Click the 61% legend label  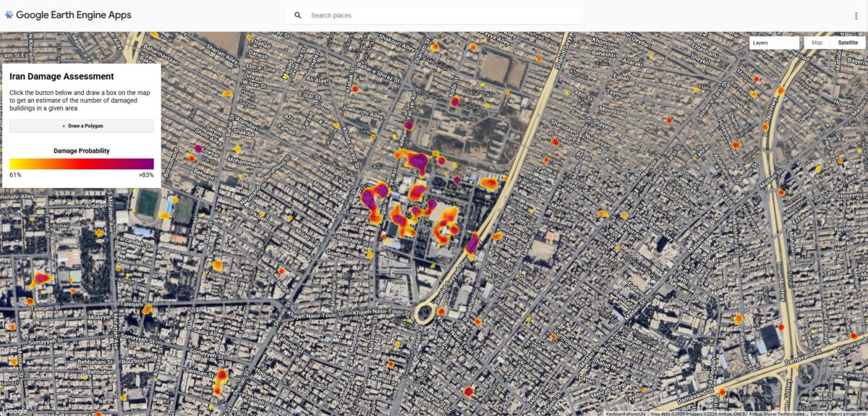(x=15, y=175)
